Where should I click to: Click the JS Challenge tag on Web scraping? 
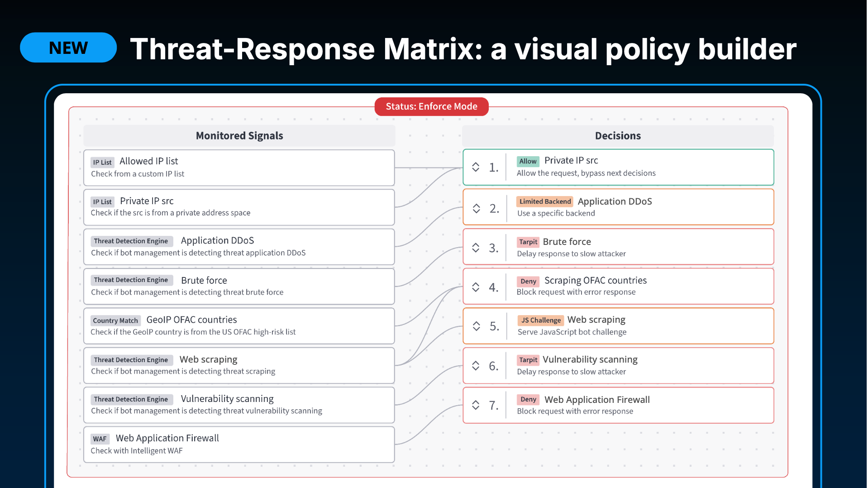coord(541,320)
